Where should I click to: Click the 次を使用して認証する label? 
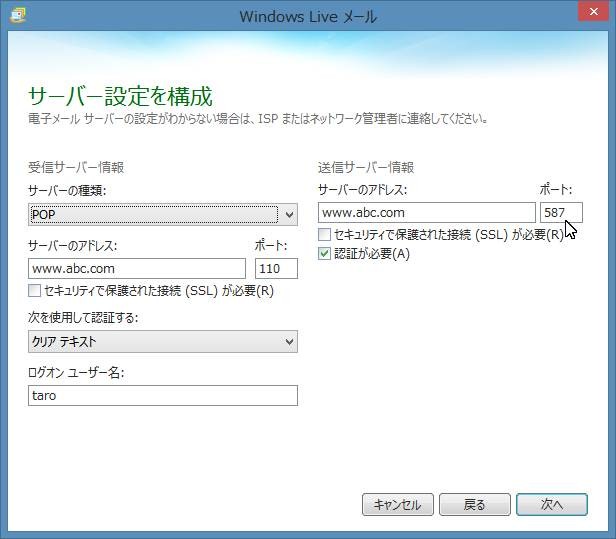coord(83,317)
